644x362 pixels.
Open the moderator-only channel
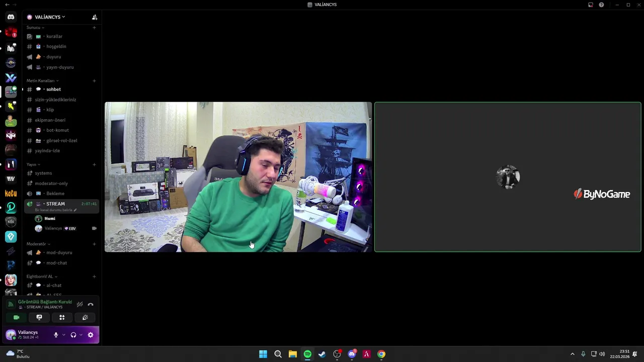tap(61, 184)
